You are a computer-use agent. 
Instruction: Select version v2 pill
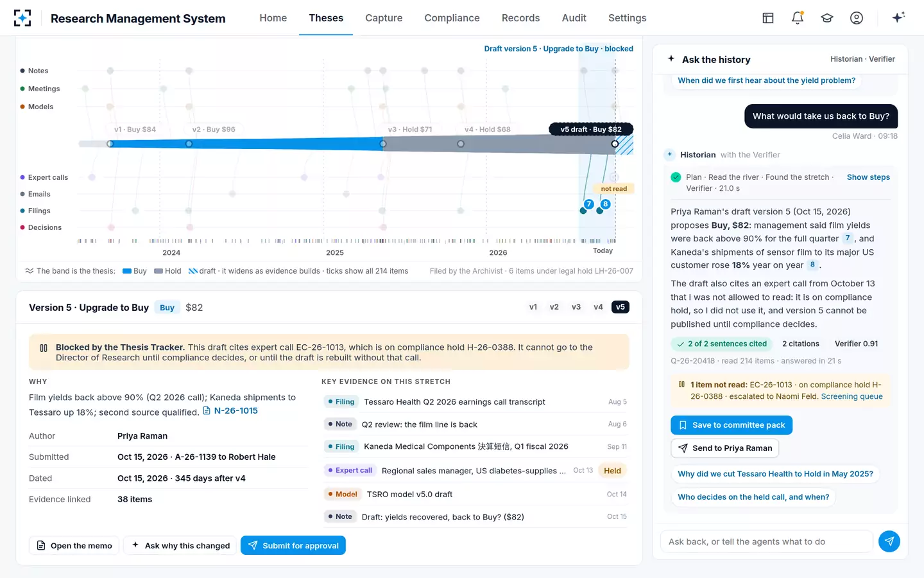tap(554, 307)
